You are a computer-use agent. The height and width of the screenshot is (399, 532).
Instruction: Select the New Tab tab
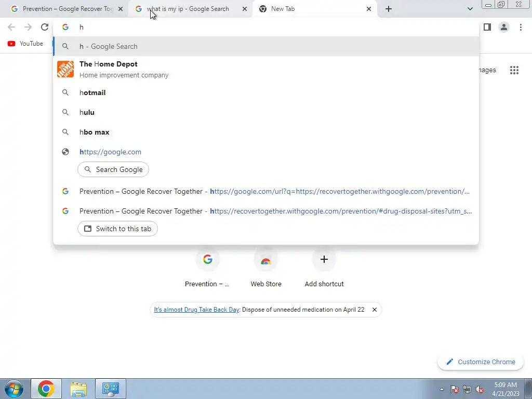pos(315,9)
